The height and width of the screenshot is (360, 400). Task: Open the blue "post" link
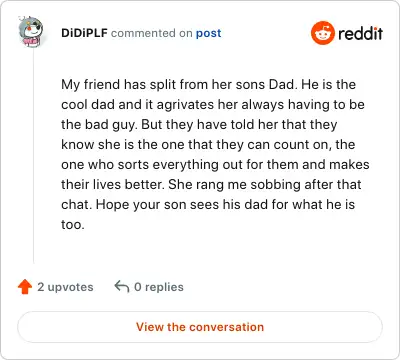pyautogui.click(x=208, y=33)
